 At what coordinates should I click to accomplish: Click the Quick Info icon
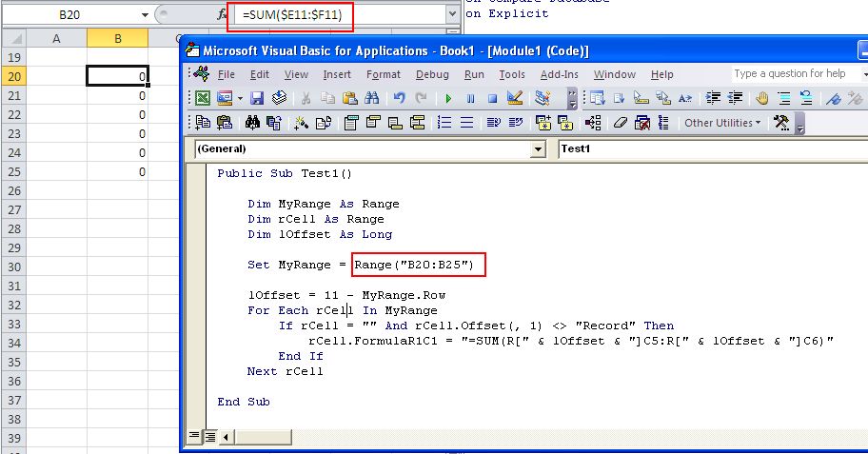(x=641, y=99)
